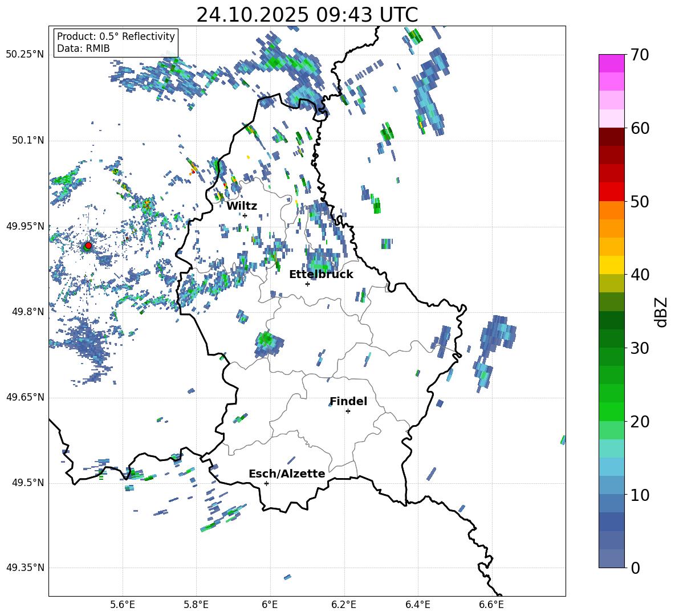Click the 6.4°E longitude label

(417, 605)
